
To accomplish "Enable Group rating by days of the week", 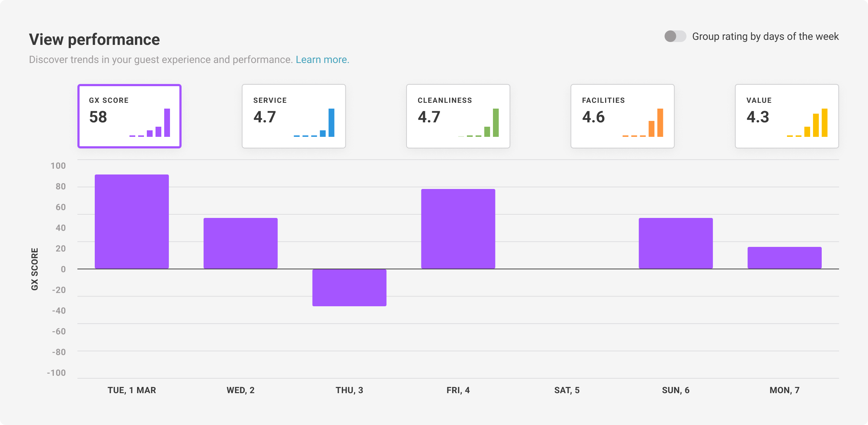I will pos(676,36).
